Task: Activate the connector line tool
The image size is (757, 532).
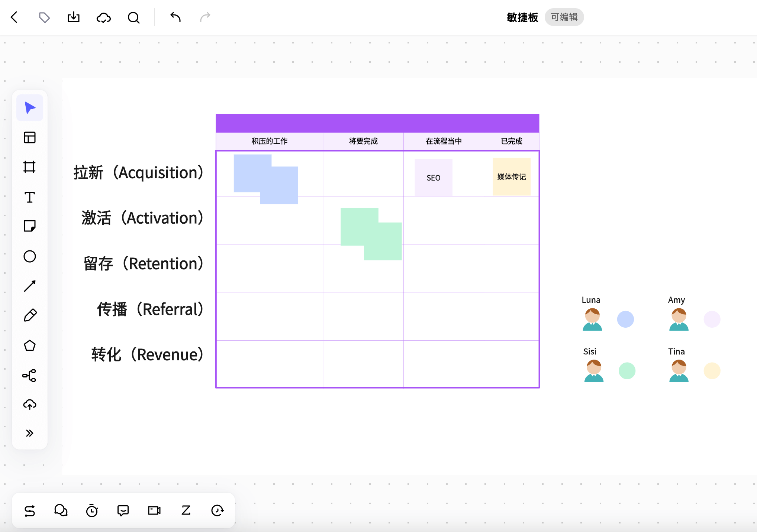Action: click(x=30, y=286)
